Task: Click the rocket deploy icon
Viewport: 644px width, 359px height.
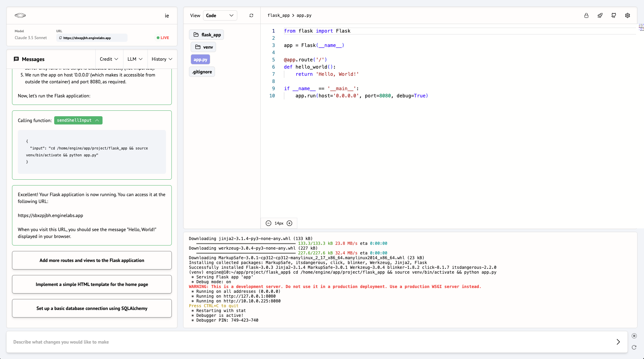Action: 600,15
